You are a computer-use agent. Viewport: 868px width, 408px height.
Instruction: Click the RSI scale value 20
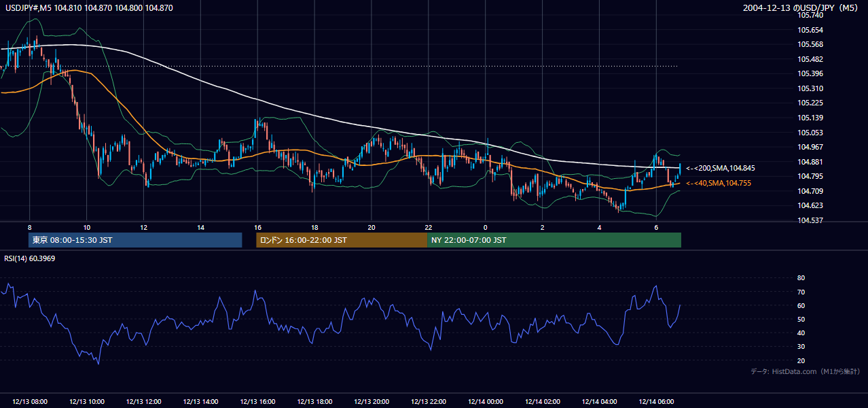pyautogui.click(x=801, y=360)
